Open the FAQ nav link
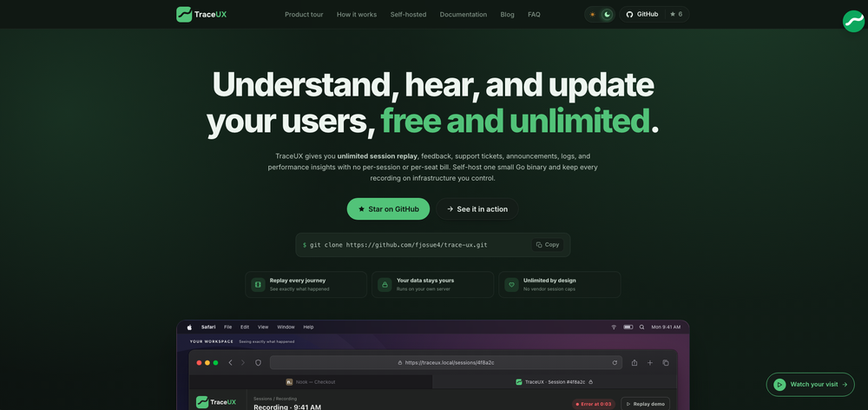 point(534,15)
